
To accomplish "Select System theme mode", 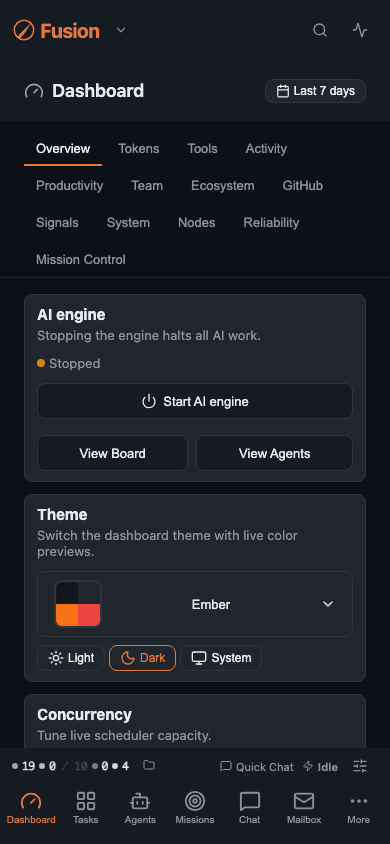I will coord(221,658).
